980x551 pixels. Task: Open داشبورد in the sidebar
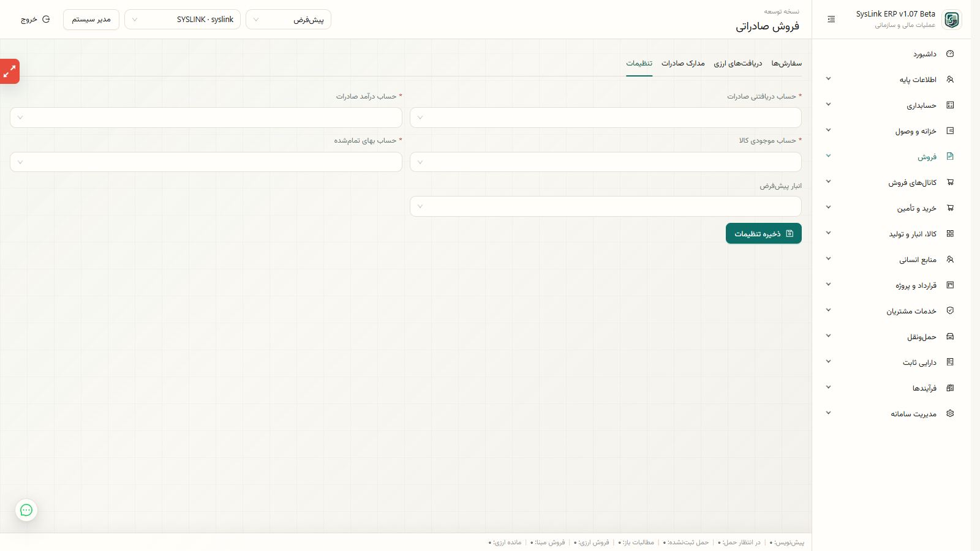[891, 54]
